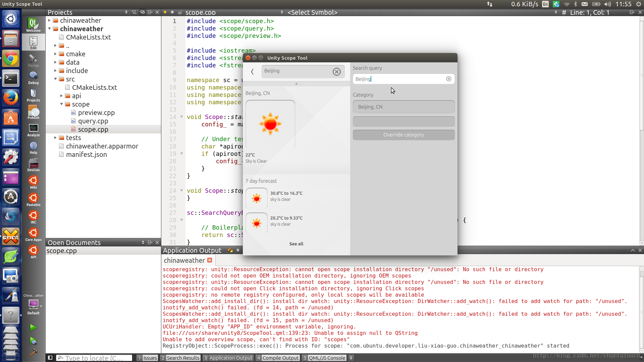Run the project with green play button
The image size is (644, 362).
click(33, 327)
